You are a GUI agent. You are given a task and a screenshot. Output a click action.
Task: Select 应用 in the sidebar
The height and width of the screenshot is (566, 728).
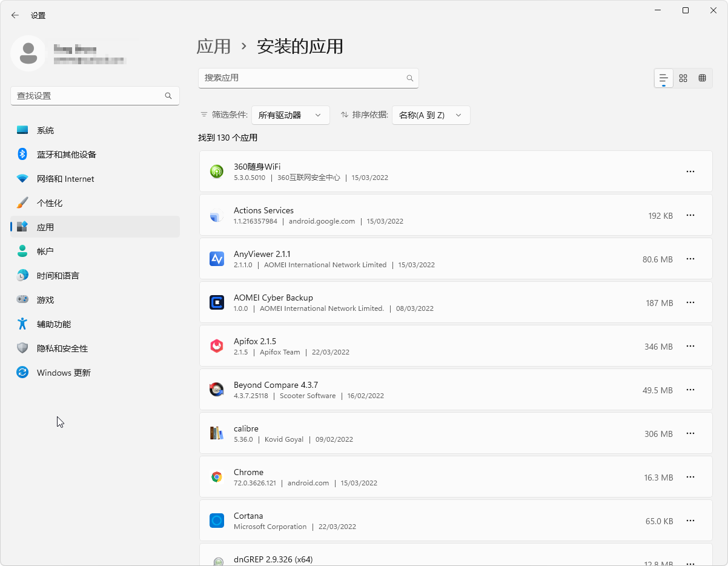coord(95,227)
